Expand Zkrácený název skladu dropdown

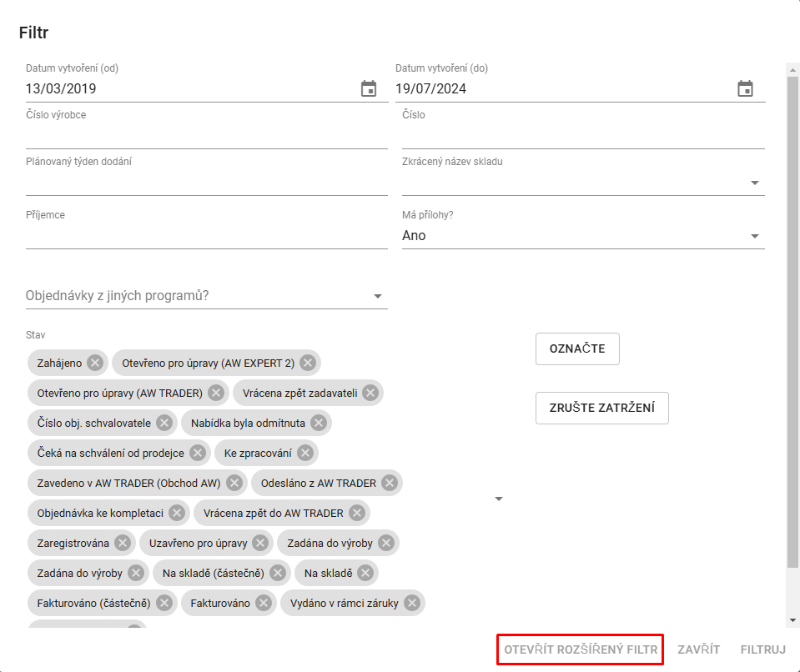click(754, 183)
